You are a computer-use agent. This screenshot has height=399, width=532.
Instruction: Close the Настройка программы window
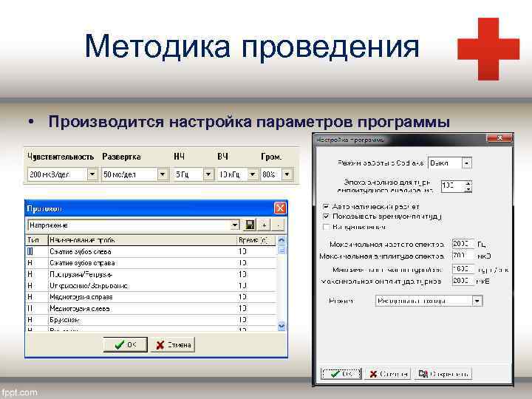499,138
